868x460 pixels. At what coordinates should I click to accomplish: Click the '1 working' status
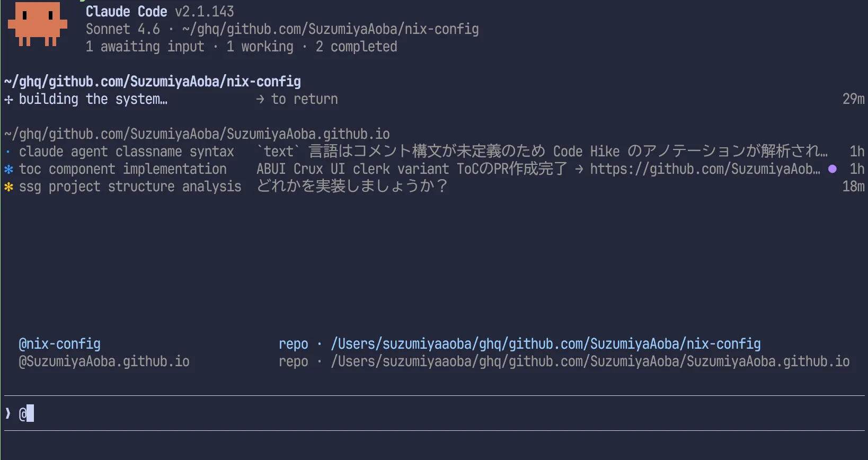pos(260,47)
